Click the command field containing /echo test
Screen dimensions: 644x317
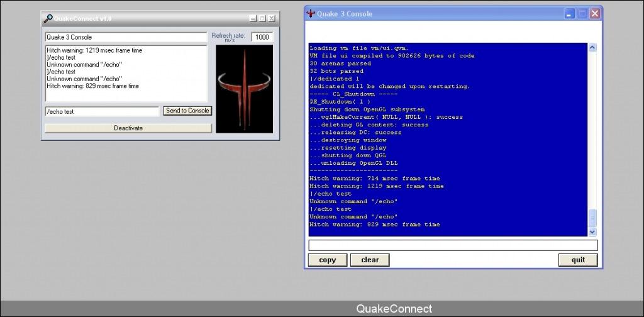click(x=102, y=111)
